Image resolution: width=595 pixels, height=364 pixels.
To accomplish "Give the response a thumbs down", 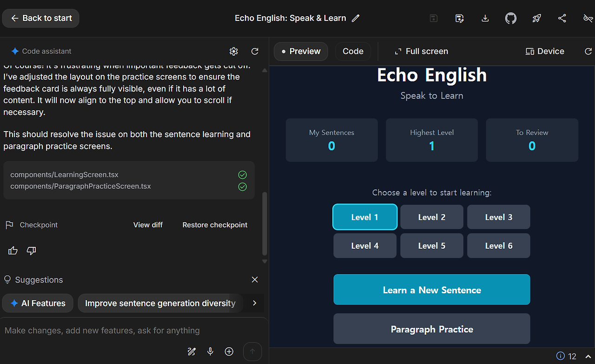I will [x=31, y=251].
